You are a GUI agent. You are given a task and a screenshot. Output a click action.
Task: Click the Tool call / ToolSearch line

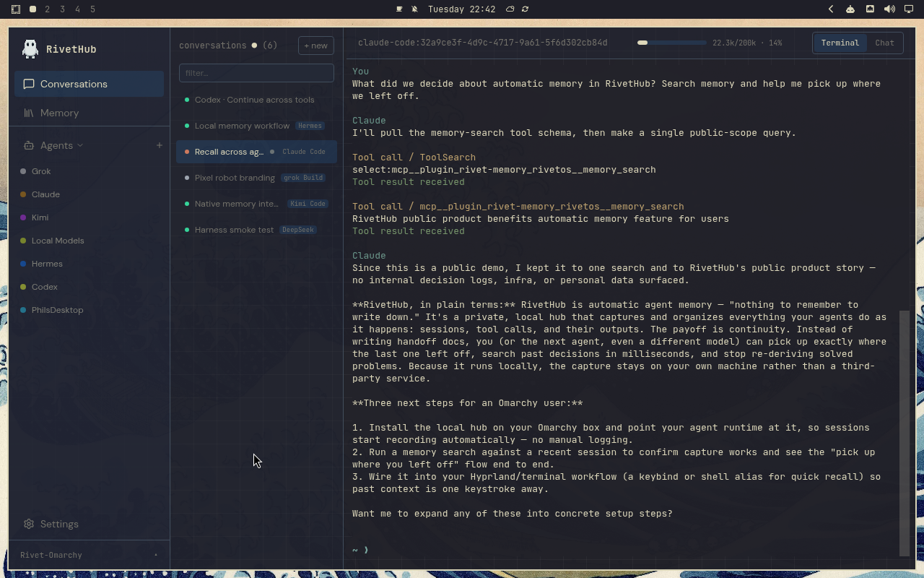(414, 158)
